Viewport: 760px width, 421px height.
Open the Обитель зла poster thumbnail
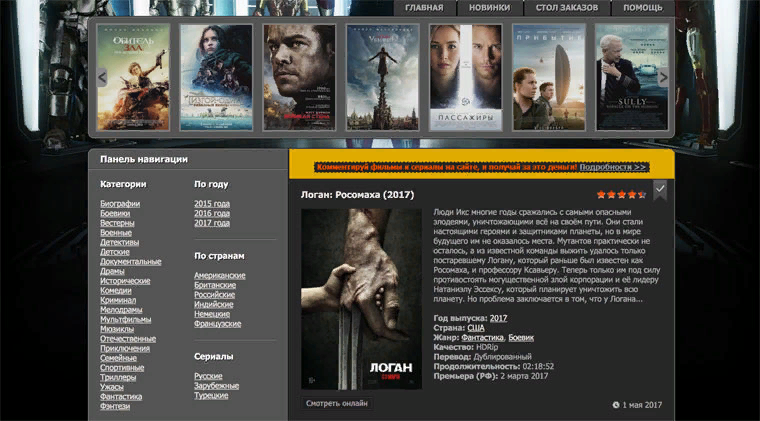point(133,78)
